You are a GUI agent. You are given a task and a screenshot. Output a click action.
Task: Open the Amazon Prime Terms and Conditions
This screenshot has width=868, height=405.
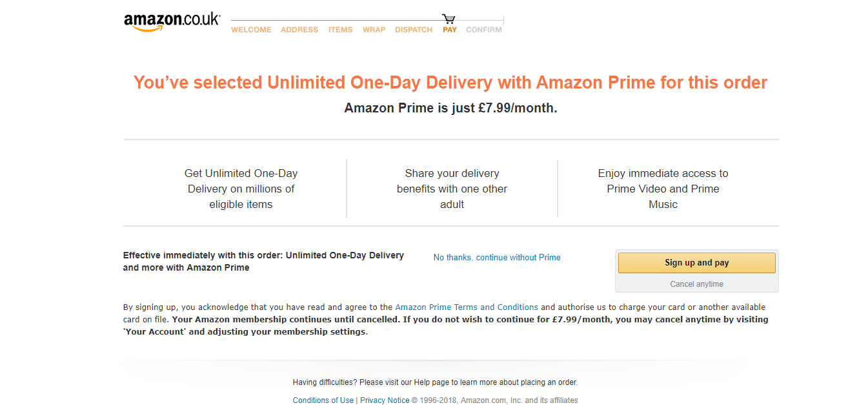pos(467,307)
